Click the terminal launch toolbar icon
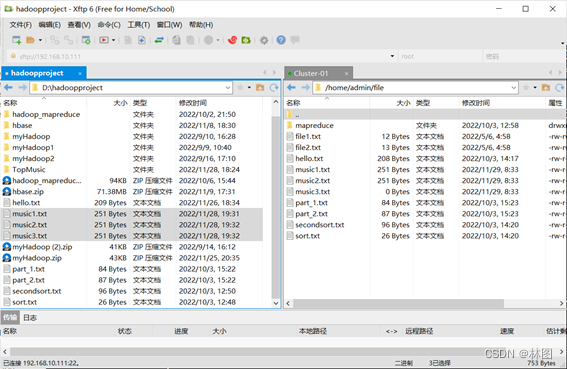 104,40
